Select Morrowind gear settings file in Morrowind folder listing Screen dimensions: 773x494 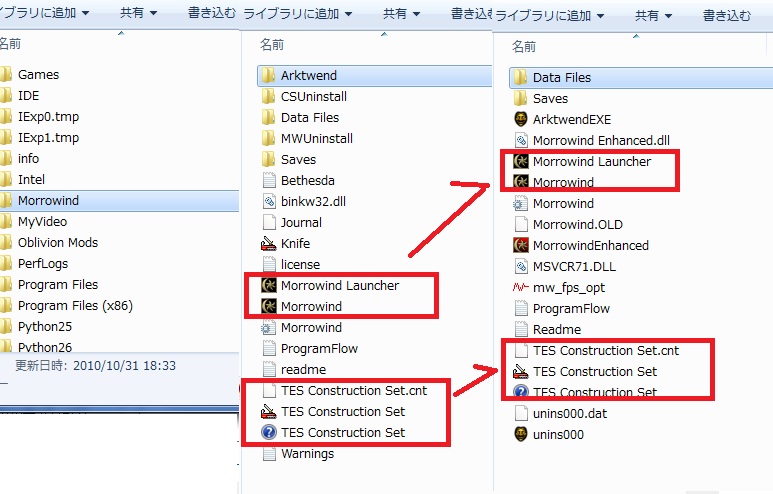[x=269, y=327]
